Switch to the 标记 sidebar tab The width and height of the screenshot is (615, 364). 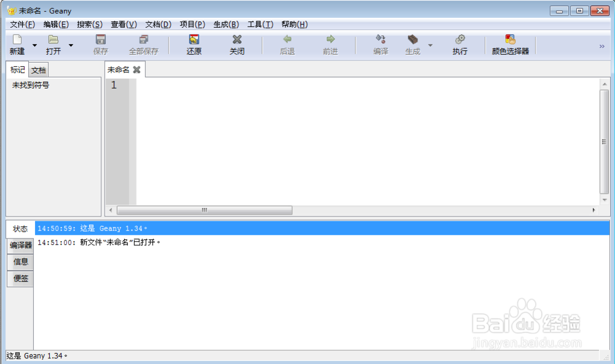click(x=17, y=70)
